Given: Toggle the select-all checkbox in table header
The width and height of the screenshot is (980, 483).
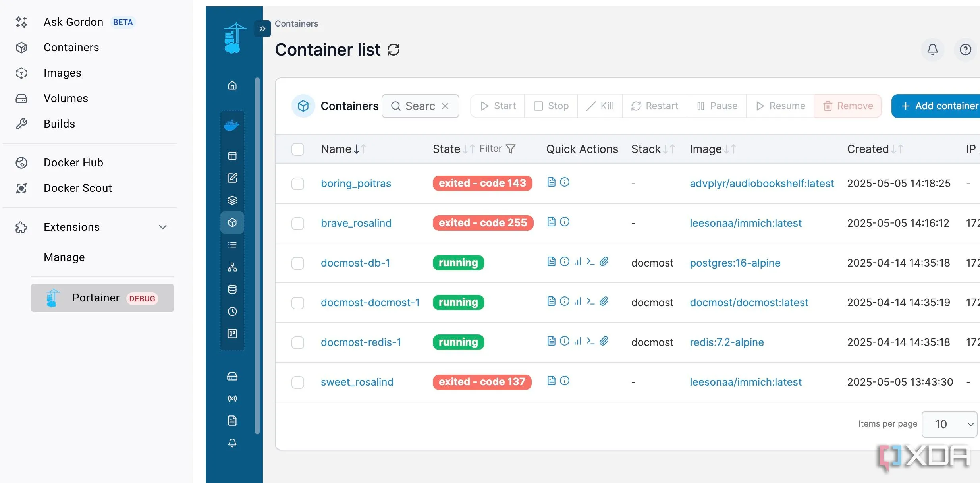Looking at the screenshot, I should click(298, 149).
